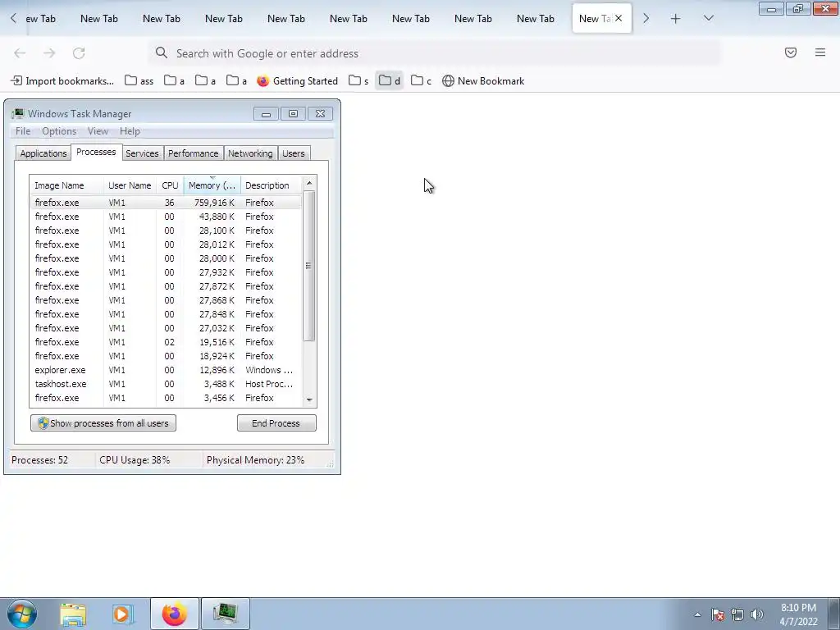Select firefox.exe using 759,916 K
The image size is (840, 630).
(x=166, y=203)
